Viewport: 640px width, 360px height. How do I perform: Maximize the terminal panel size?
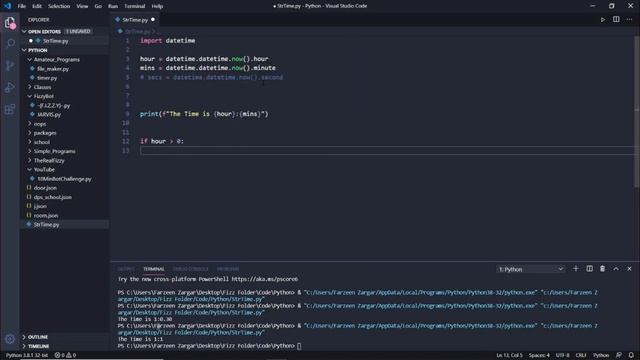(x=616, y=269)
